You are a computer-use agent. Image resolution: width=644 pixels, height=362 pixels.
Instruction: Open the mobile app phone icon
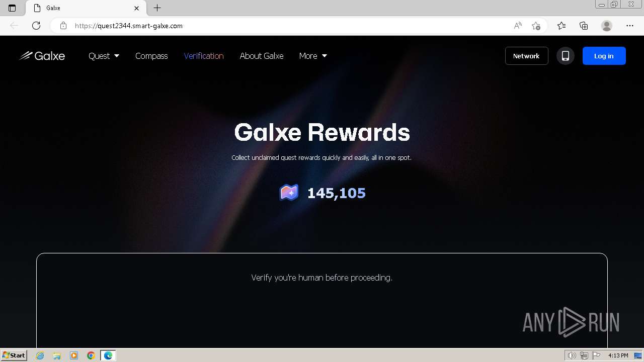[x=566, y=56]
